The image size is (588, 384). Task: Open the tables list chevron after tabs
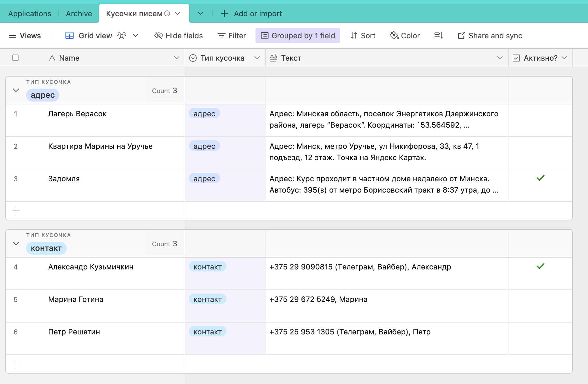point(200,13)
